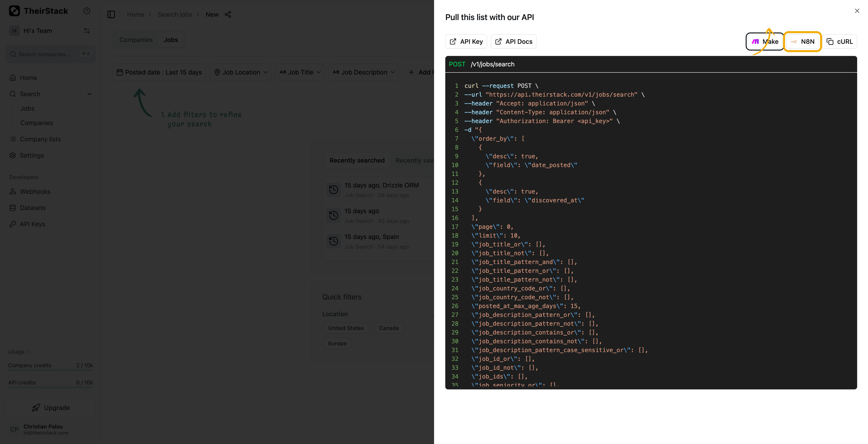Screen dimensions: 868x444
Task: Toggle the sidebar panel icon
Action: pos(111,14)
